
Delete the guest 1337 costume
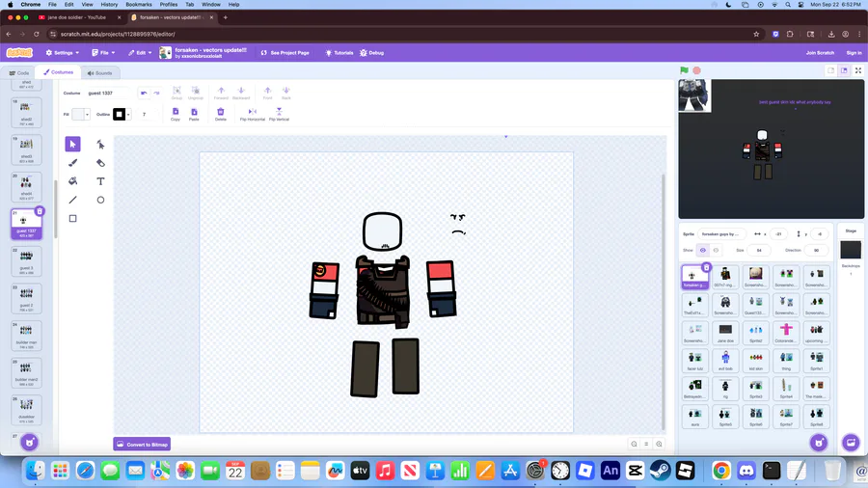tap(40, 211)
